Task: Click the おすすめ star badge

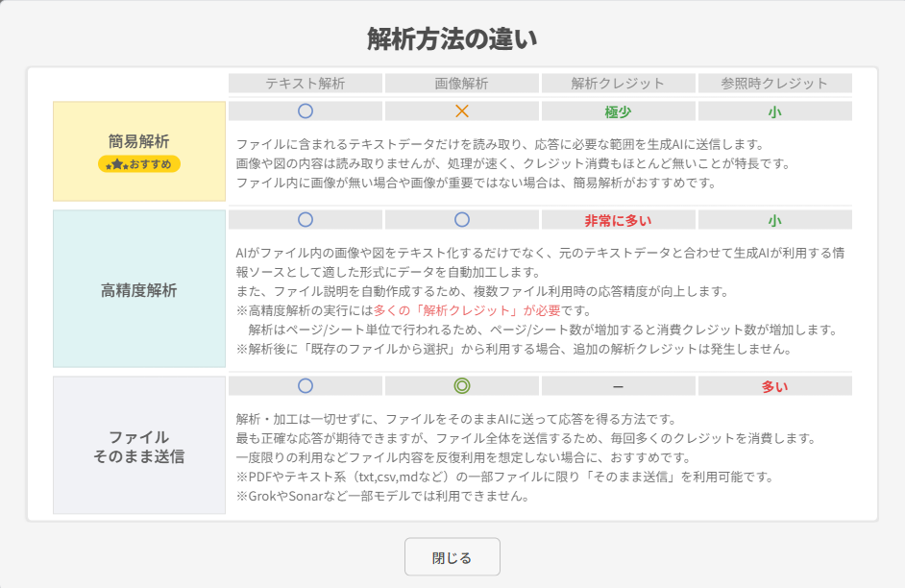Action: pyautogui.click(x=139, y=164)
